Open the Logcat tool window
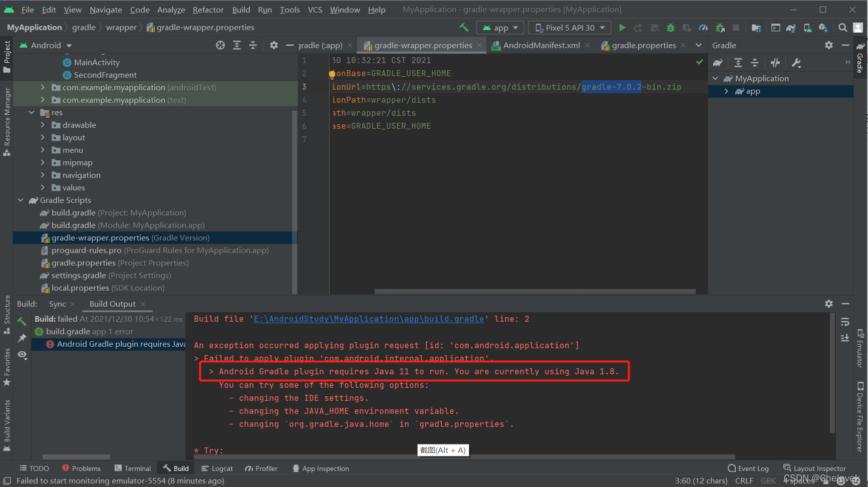Screen dimensions: 868x487 (x=217, y=468)
